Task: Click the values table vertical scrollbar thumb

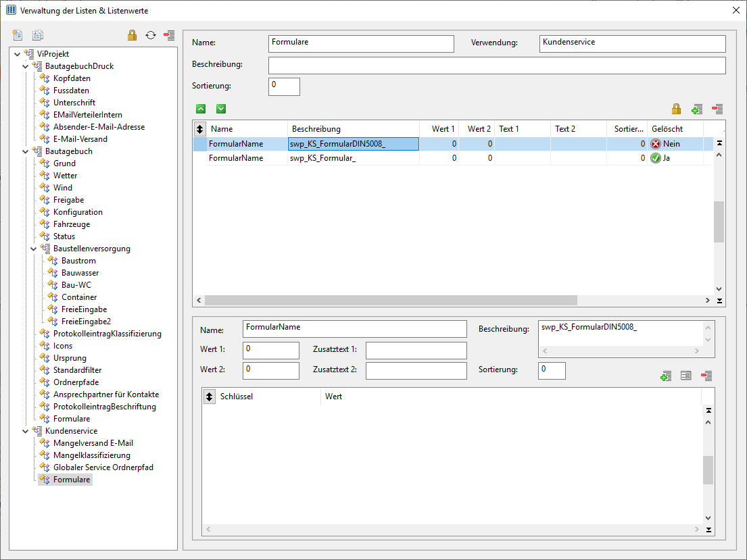Action: tap(719, 222)
